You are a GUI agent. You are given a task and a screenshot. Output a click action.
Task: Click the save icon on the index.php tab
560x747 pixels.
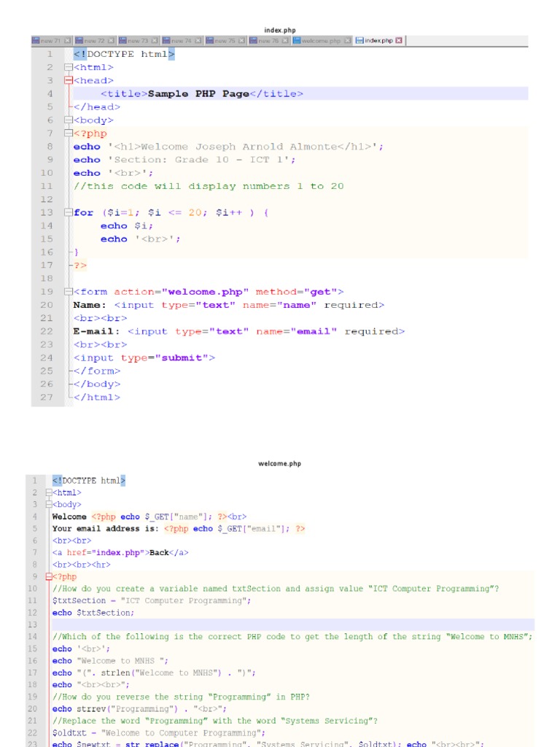(359, 41)
